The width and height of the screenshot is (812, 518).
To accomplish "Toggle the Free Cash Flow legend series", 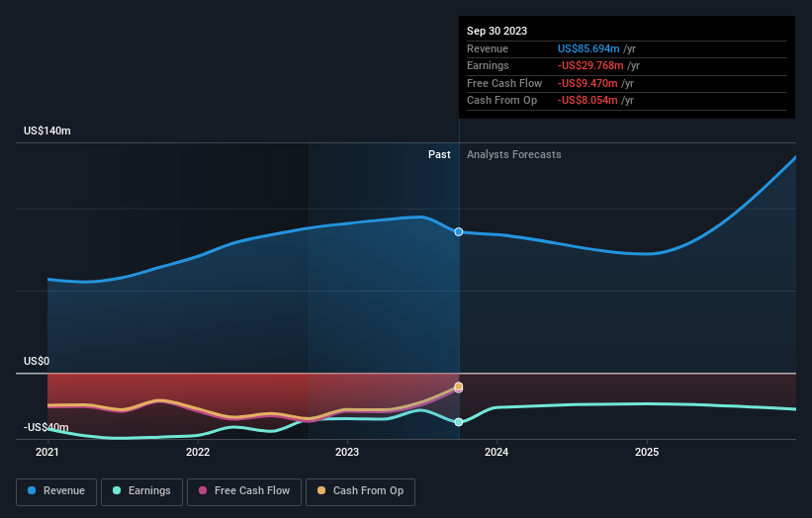I will pyautogui.click(x=244, y=491).
